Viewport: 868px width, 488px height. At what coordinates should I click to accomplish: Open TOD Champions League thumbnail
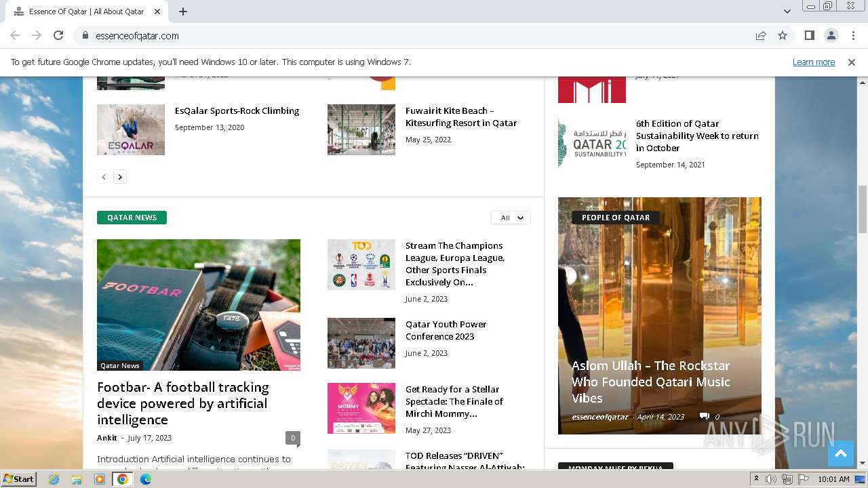(x=361, y=264)
